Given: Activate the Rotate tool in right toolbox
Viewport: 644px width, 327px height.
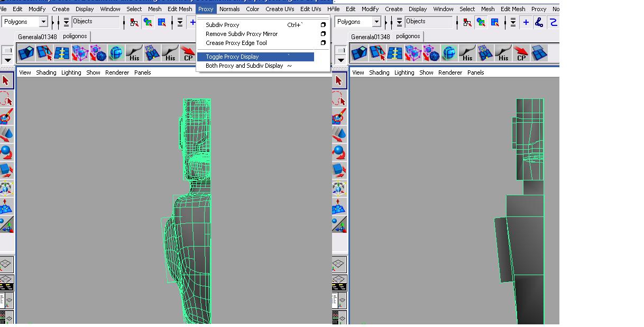Looking at the screenshot, I should (x=339, y=153).
